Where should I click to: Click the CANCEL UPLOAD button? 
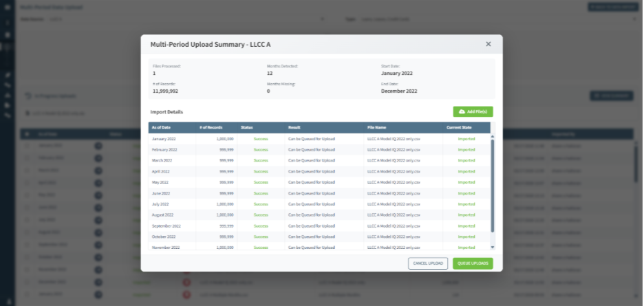point(428,263)
